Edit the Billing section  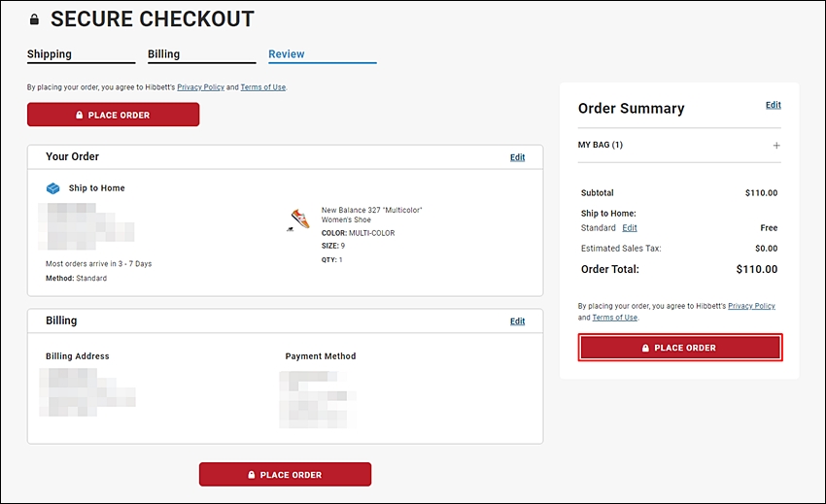(517, 321)
